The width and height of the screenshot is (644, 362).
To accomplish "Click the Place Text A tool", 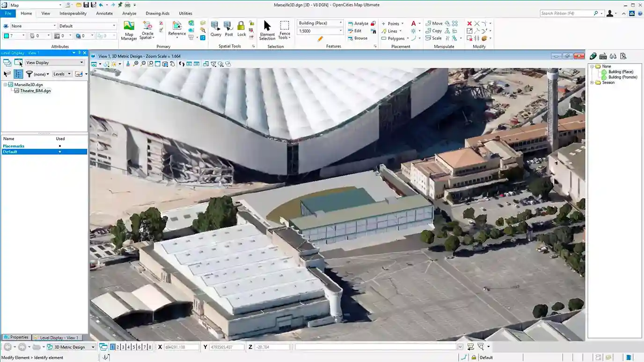I will click(413, 23).
